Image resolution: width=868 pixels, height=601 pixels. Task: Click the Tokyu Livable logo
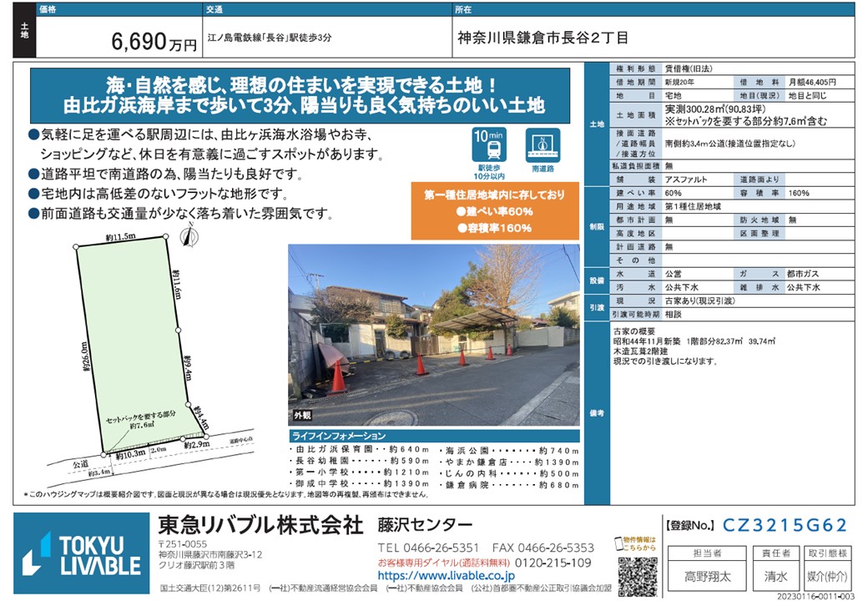point(81,553)
